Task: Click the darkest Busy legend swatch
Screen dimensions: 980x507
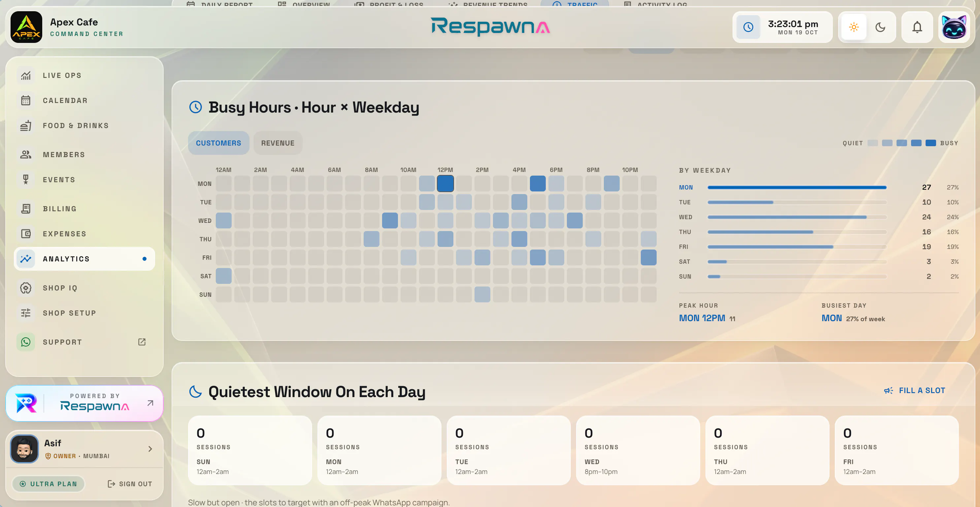Action: 931,143
